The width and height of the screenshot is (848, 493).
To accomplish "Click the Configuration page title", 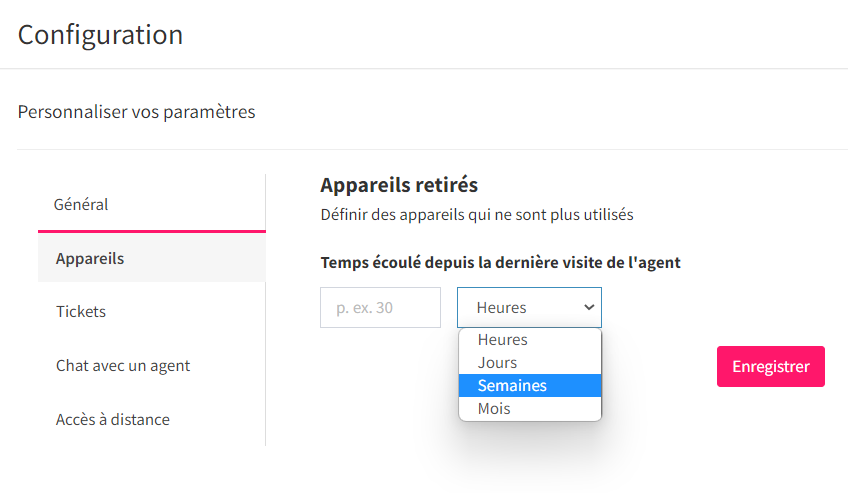I will click(100, 35).
